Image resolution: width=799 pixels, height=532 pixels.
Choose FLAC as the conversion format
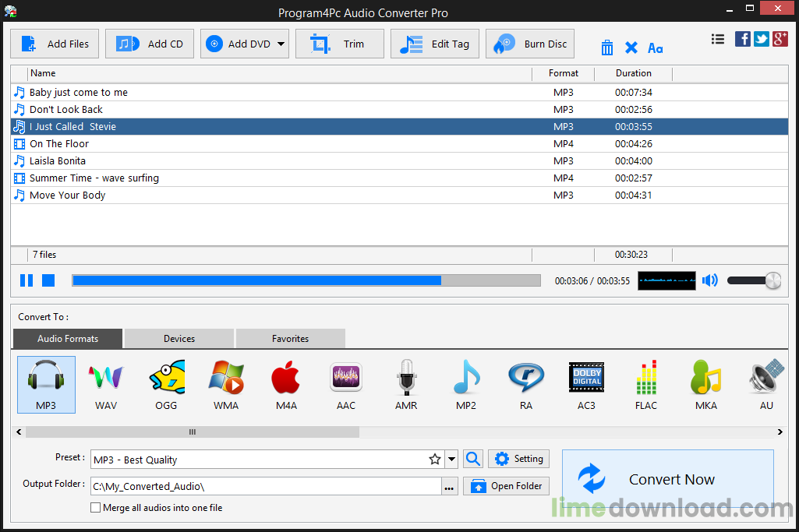point(646,384)
